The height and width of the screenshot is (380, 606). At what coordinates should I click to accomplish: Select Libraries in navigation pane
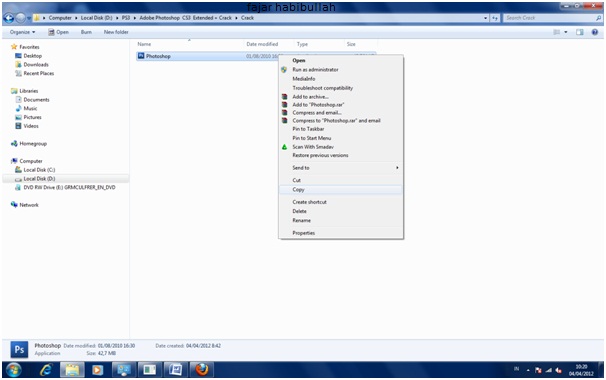pos(29,91)
